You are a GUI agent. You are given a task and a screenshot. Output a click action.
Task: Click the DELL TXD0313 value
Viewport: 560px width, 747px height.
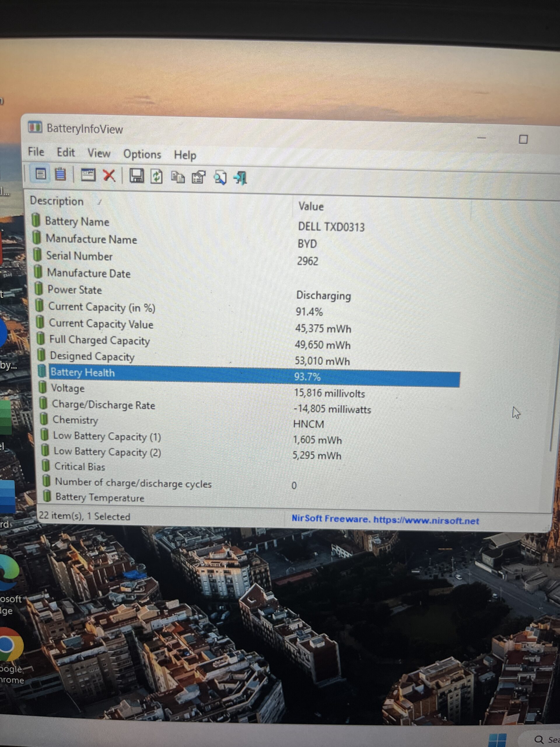(x=331, y=227)
